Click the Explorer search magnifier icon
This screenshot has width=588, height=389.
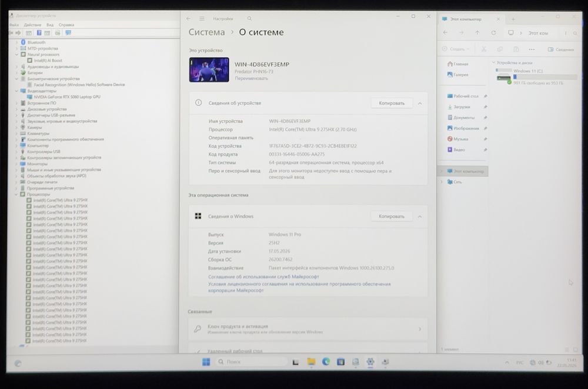point(575,34)
